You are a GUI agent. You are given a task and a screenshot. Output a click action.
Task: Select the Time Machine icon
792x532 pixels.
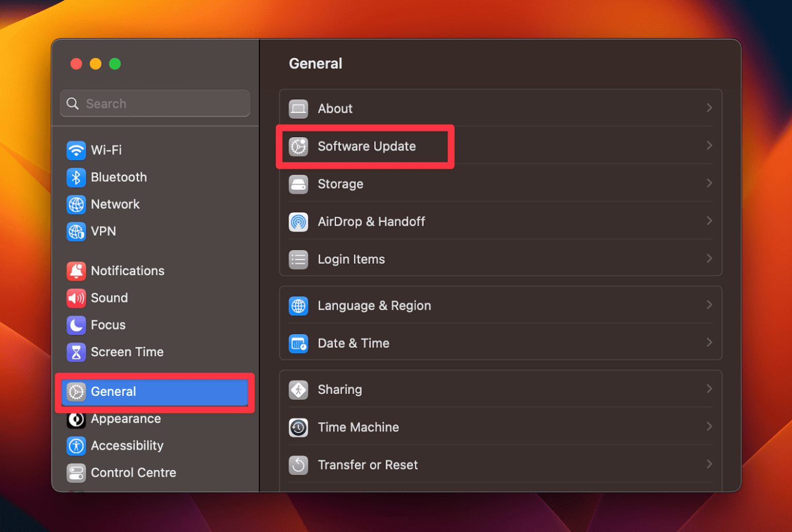tap(299, 427)
